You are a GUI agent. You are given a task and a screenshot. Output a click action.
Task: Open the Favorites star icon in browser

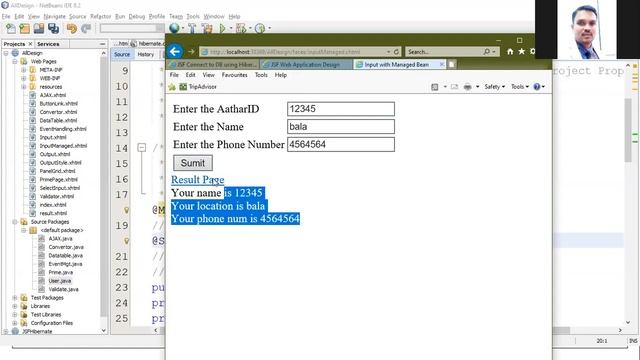[x=522, y=51]
